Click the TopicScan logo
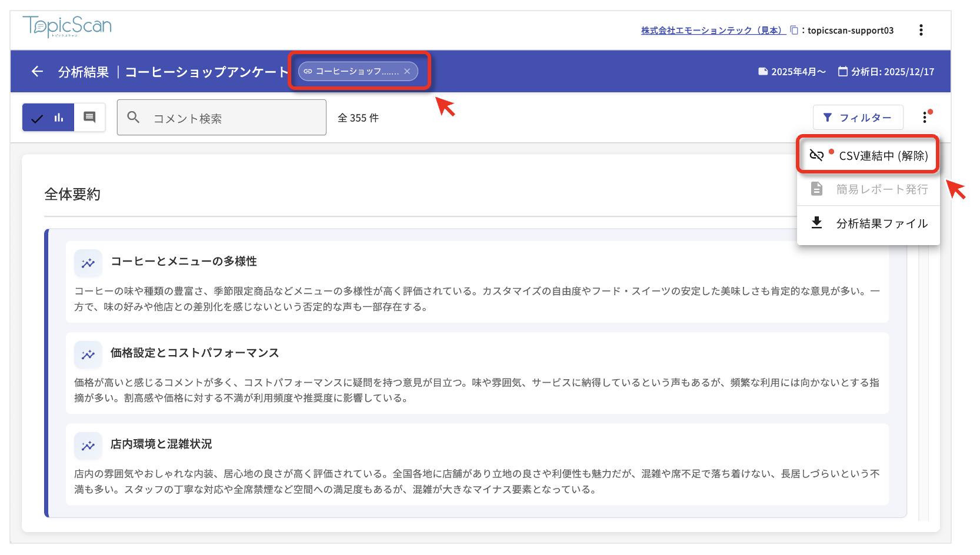Image resolution: width=980 pixels, height=555 pixels. pyautogui.click(x=67, y=26)
